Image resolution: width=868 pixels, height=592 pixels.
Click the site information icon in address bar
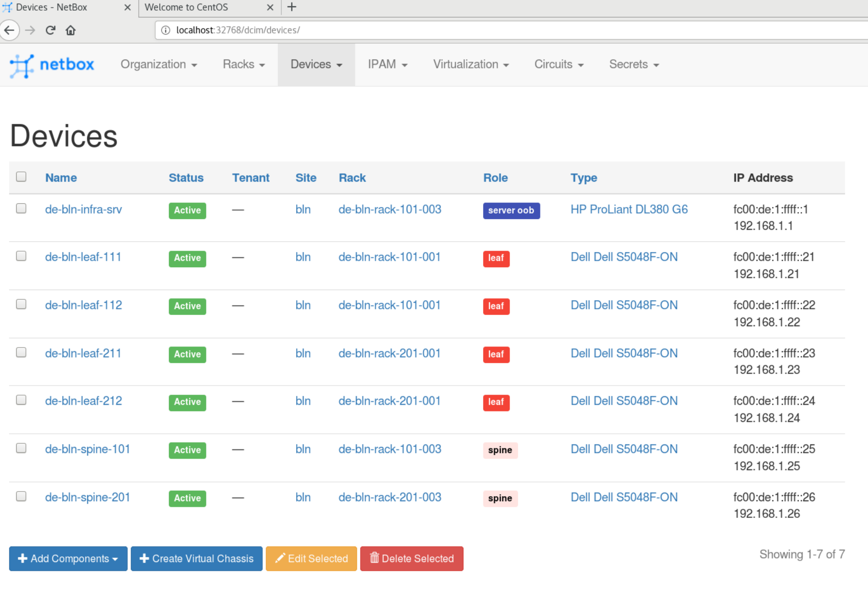pyautogui.click(x=165, y=30)
